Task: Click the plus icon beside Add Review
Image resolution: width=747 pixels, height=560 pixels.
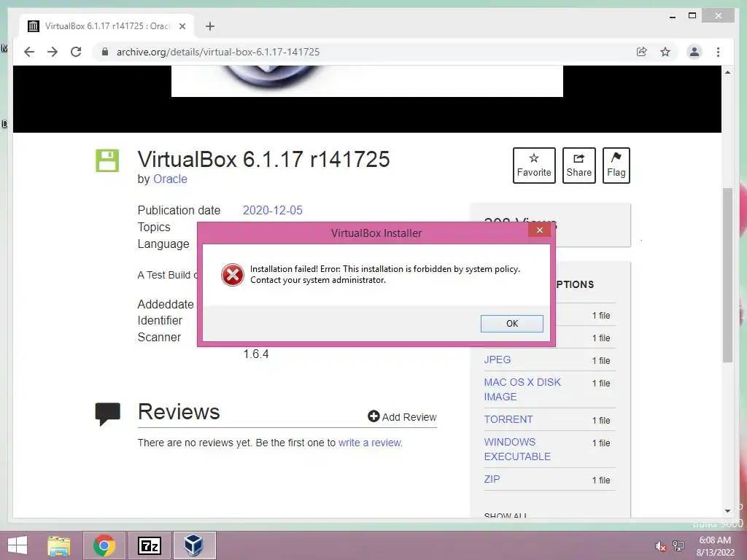Action: (373, 416)
